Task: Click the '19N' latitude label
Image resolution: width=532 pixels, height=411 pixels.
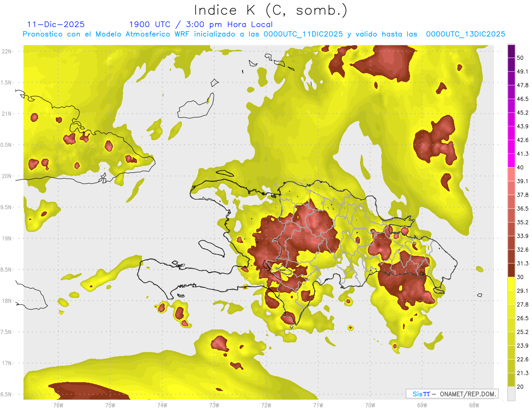Action: (7, 238)
